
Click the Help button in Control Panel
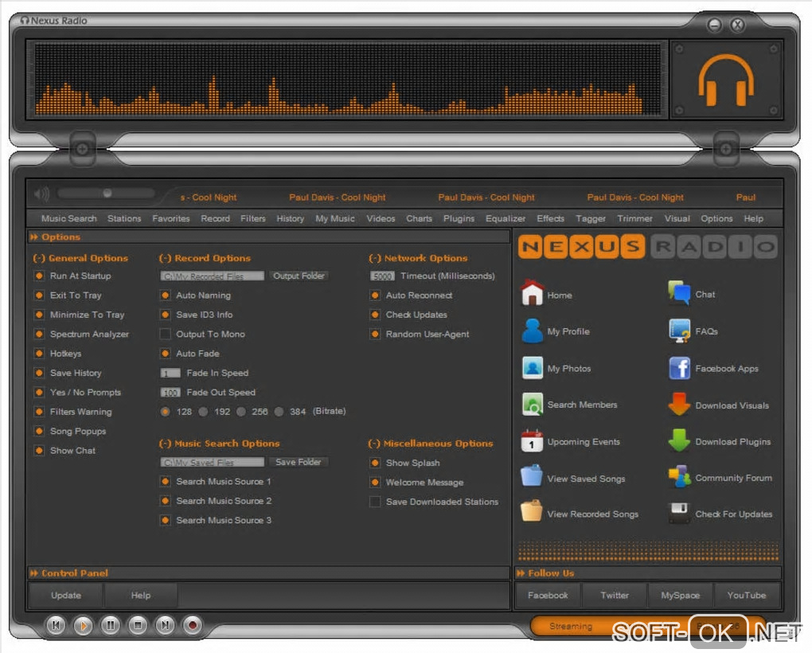(141, 595)
